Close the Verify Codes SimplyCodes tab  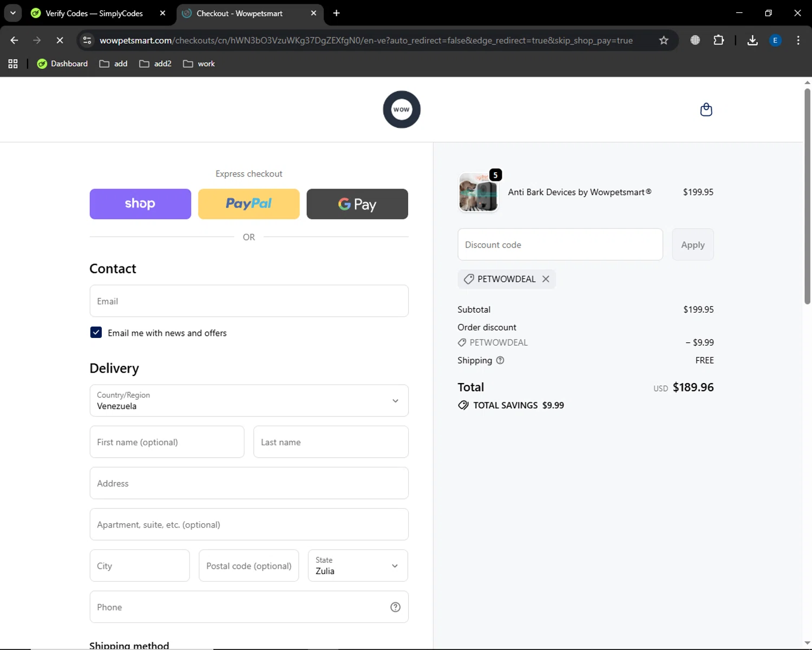click(162, 13)
